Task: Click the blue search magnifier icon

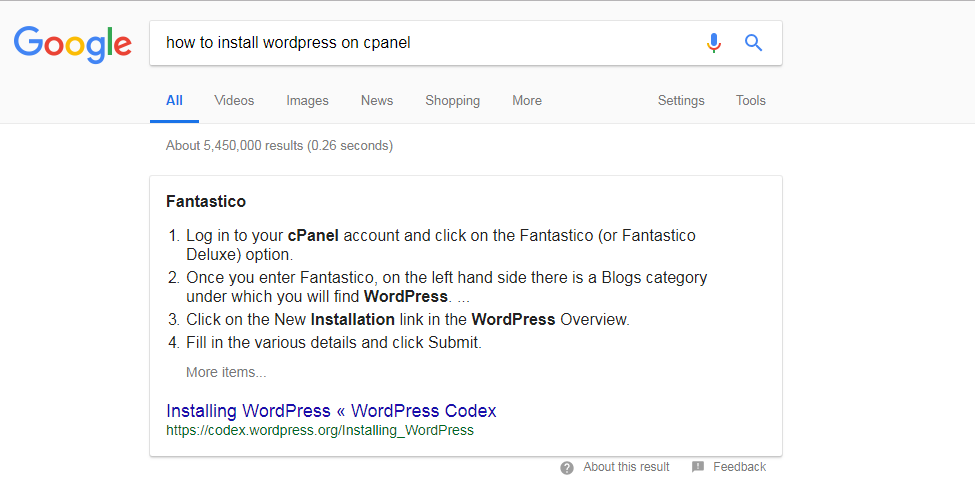Action: [754, 43]
